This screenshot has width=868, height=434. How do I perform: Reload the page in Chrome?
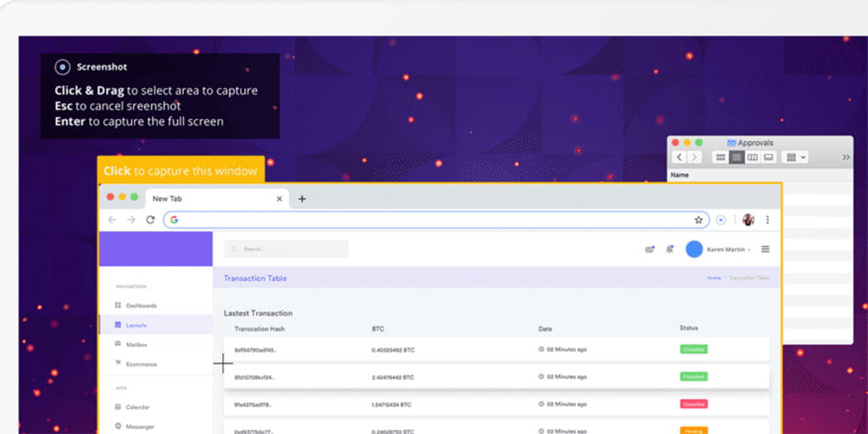click(x=150, y=220)
